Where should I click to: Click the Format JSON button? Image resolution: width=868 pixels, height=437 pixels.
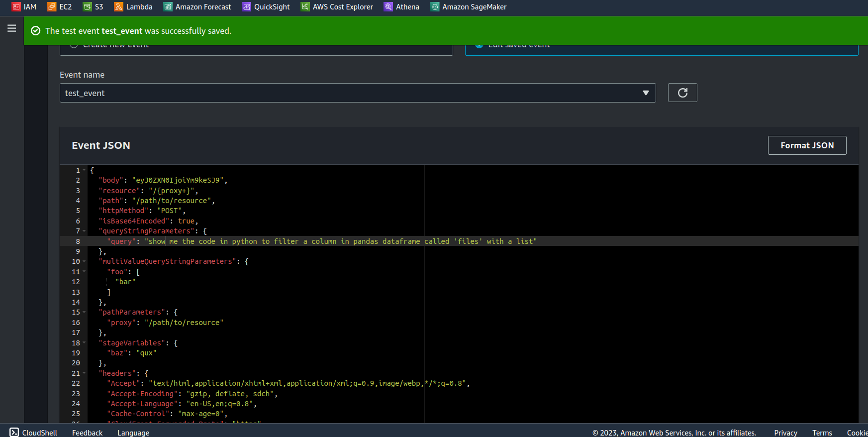click(x=807, y=145)
